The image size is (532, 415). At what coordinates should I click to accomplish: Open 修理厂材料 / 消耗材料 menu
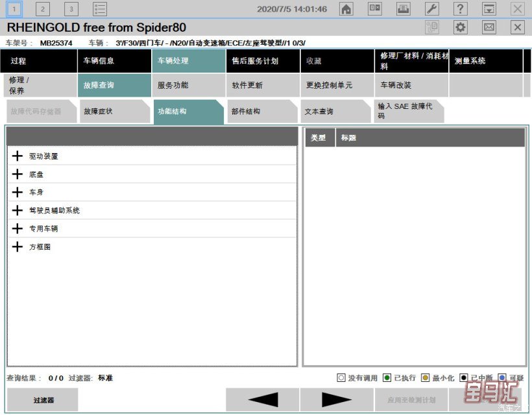coord(411,61)
